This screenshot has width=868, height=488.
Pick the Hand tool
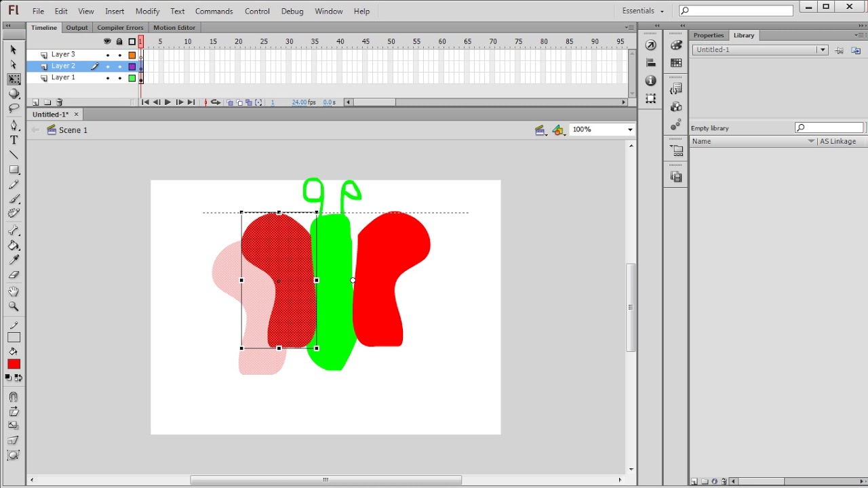[14, 292]
